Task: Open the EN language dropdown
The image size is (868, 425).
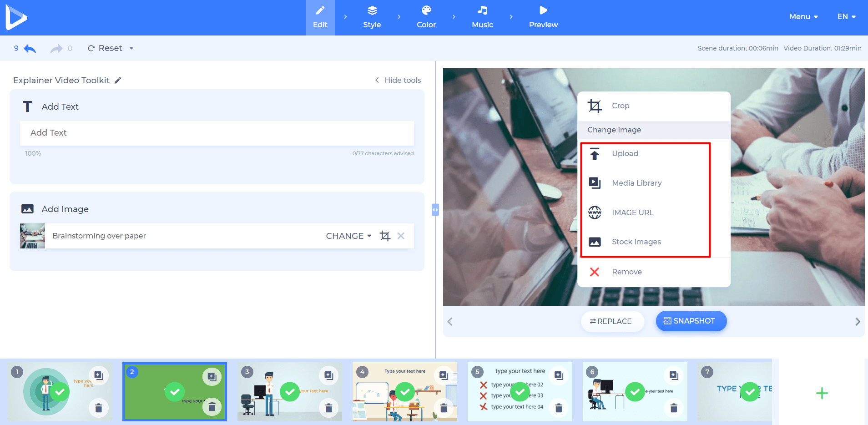Action: (x=847, y=16)
